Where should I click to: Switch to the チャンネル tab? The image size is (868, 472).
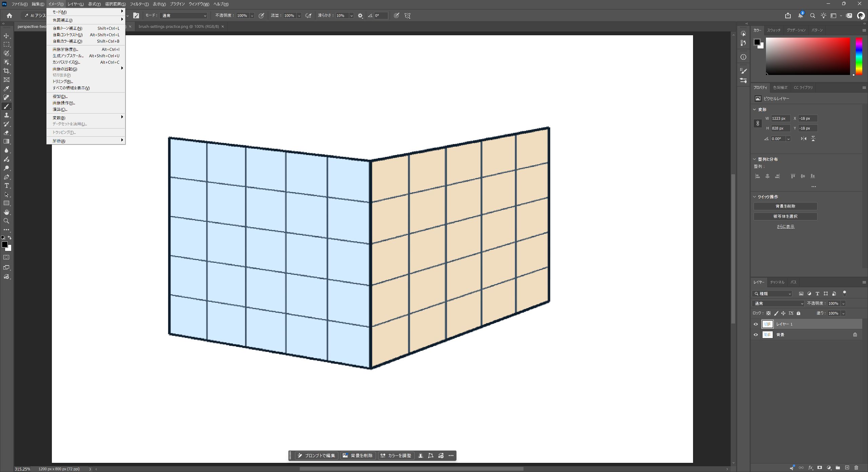[777, 282]
